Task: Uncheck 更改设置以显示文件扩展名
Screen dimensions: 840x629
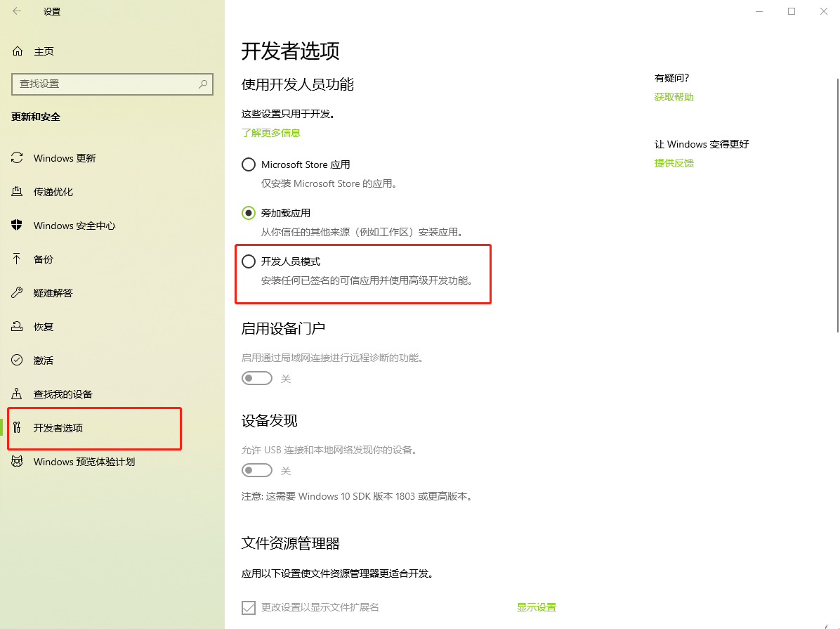Action: pyautogui.click(x=248, y=607)
